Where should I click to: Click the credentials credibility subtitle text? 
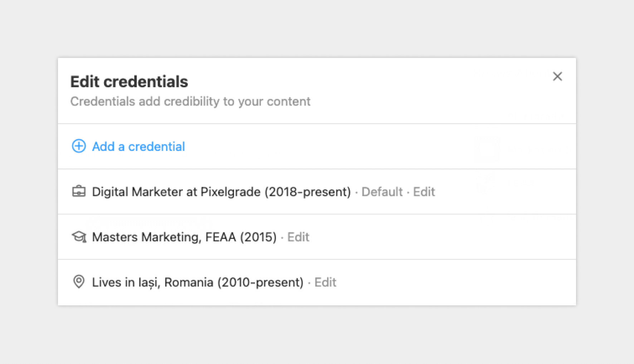[190, 102]
